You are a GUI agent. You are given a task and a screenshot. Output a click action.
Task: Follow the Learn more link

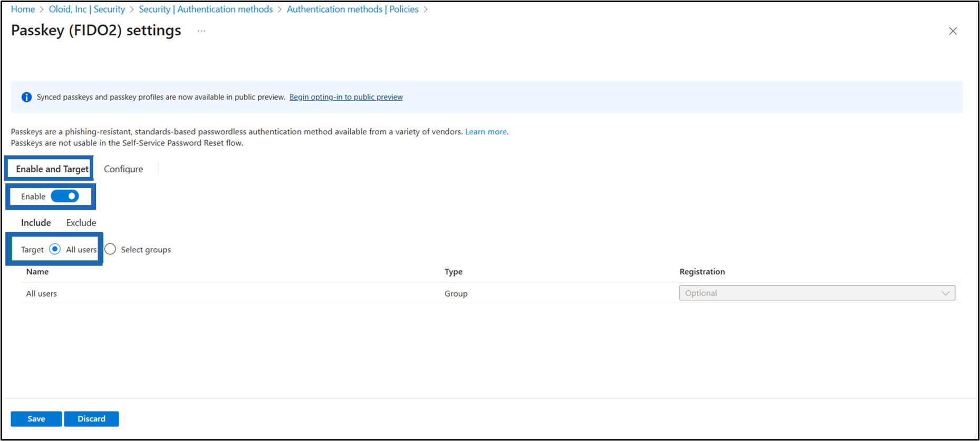tap(486, 132)
